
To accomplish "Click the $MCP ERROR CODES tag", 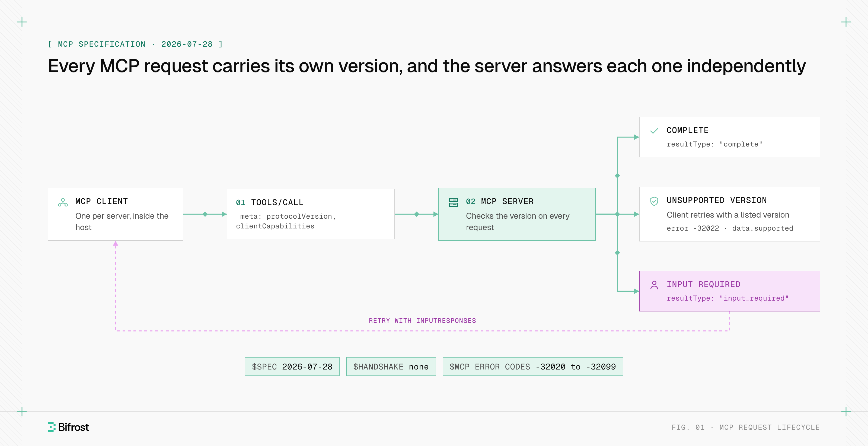I will [533, 367].
